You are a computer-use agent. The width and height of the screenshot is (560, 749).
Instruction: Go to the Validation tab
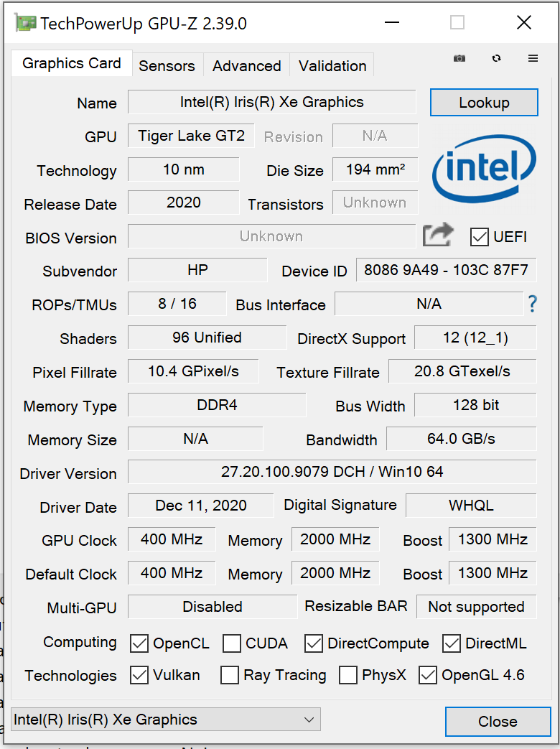332,65
